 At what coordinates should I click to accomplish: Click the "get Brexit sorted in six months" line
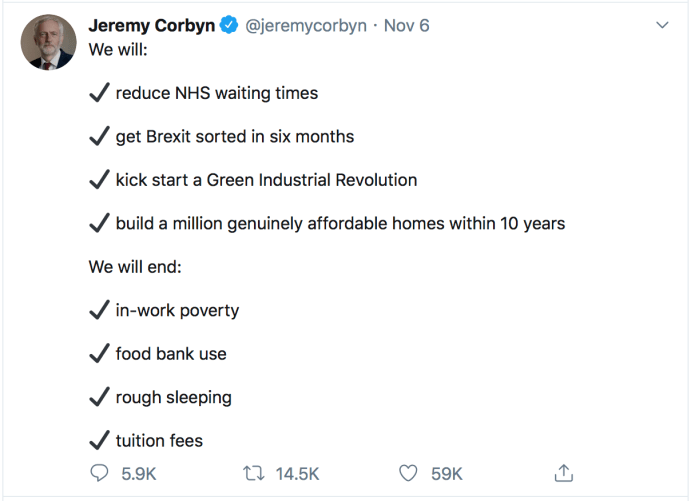click(234, 137)
